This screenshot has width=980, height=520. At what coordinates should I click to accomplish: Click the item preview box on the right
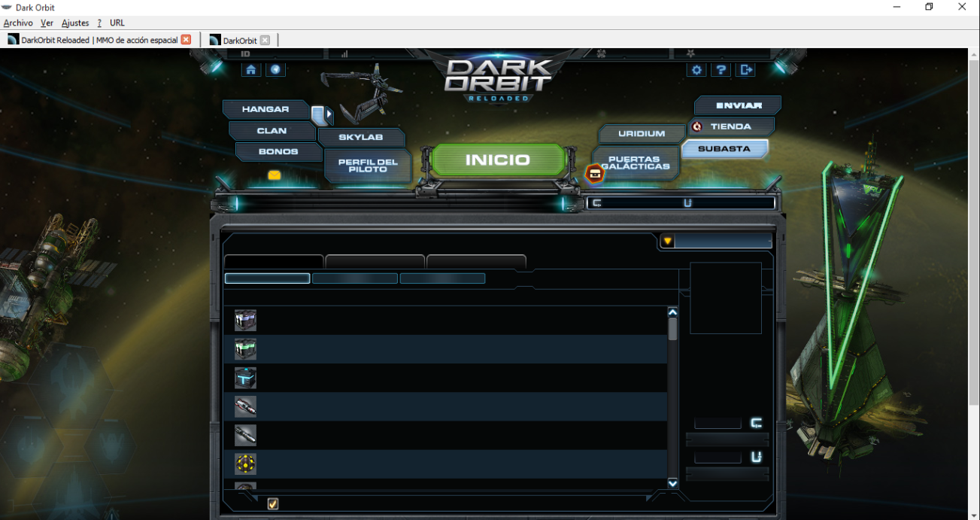point(726,298)
